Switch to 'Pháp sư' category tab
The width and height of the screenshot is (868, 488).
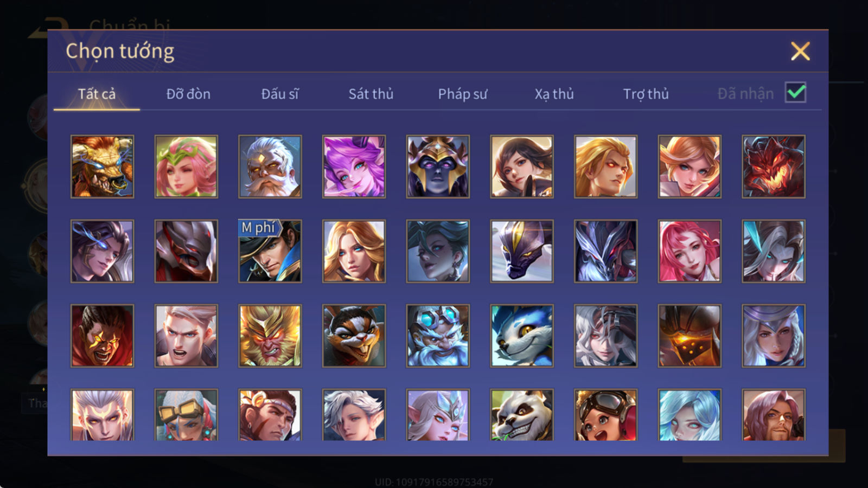coord(463,94)
